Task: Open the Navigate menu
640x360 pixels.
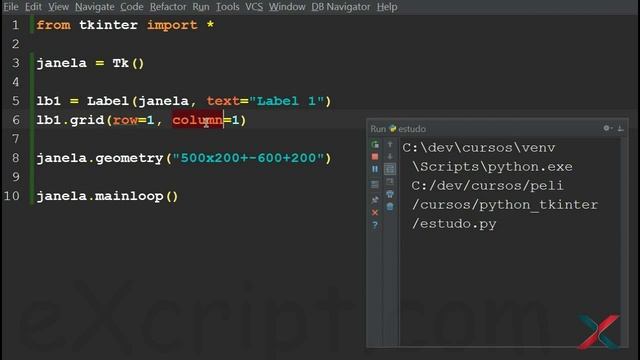Action: 95,7
